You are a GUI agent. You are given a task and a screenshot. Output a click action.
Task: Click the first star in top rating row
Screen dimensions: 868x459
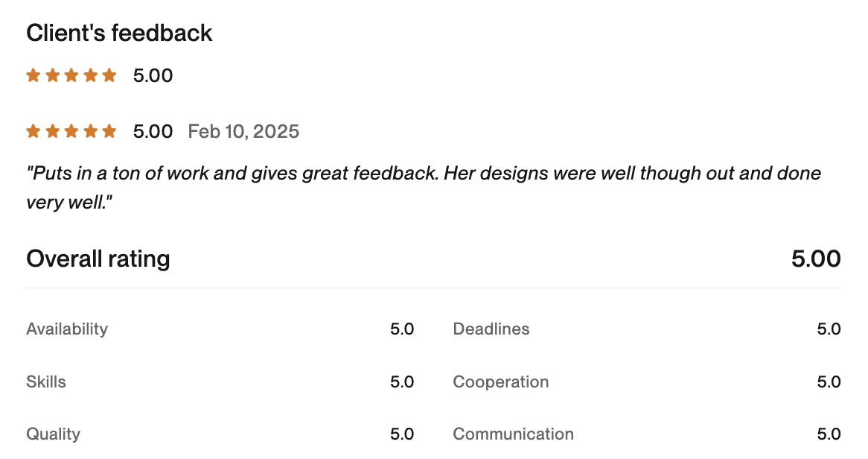pos(33,75)
